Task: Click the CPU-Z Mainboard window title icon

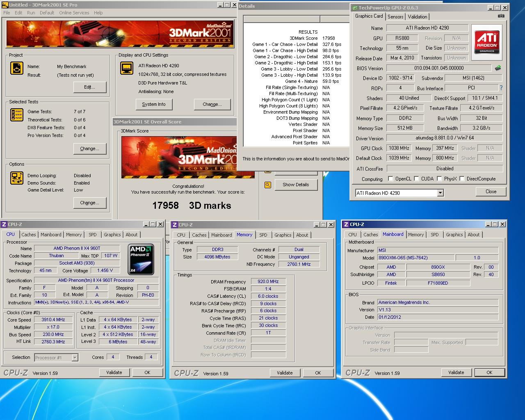Action: 346,224
